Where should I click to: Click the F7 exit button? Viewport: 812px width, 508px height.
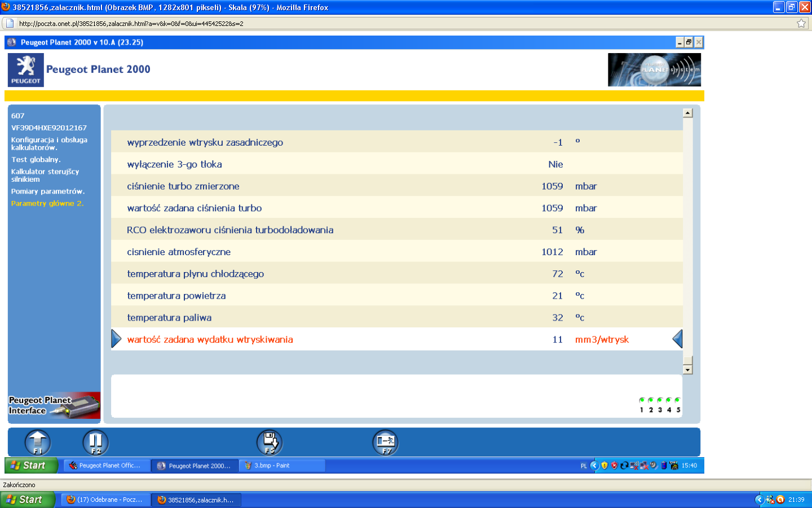(x=386, y=442)
